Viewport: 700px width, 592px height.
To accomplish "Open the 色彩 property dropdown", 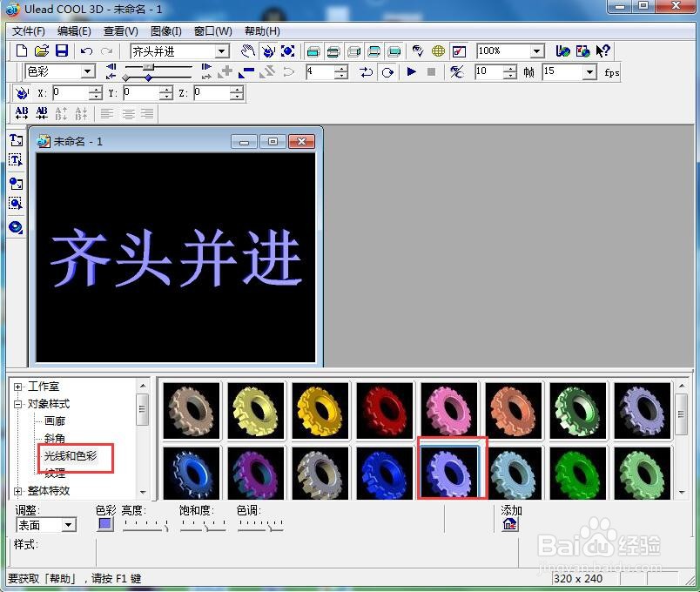I will coord(88,71).
